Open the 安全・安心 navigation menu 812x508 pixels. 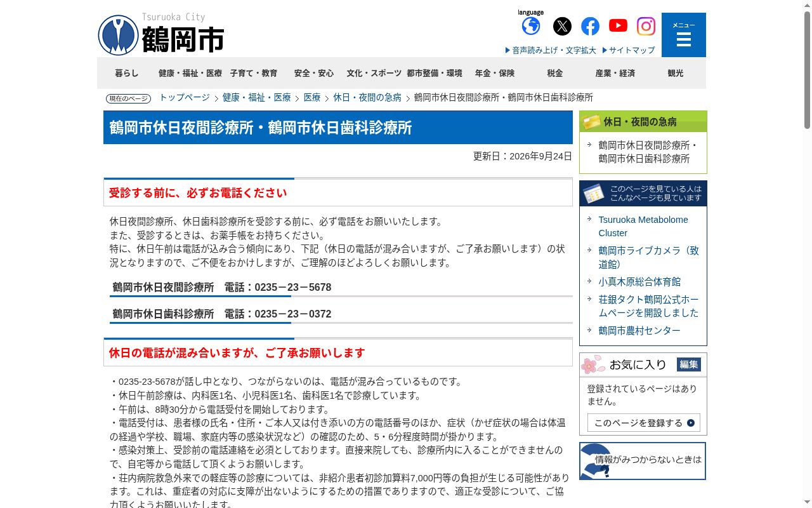click(x=313, y=73)
